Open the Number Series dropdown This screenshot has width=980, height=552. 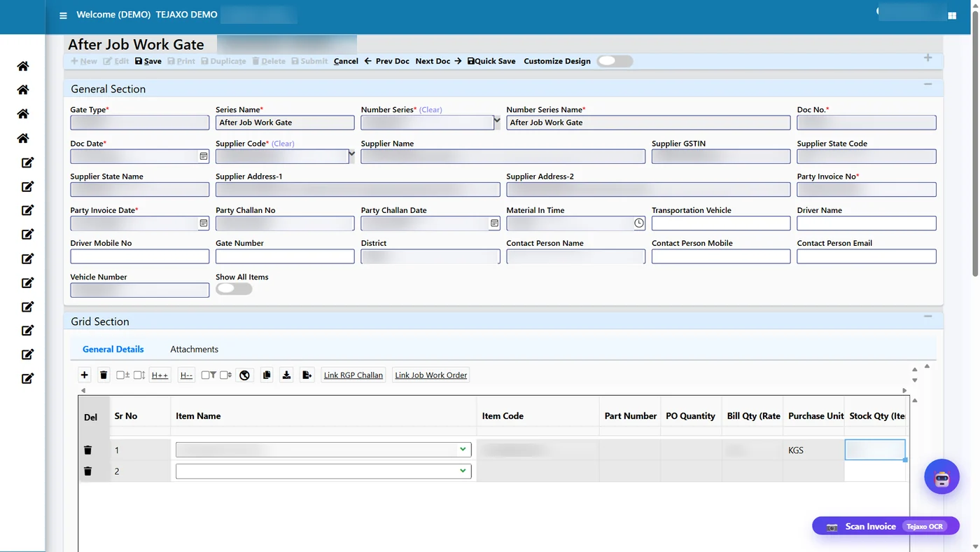point(497,120)
